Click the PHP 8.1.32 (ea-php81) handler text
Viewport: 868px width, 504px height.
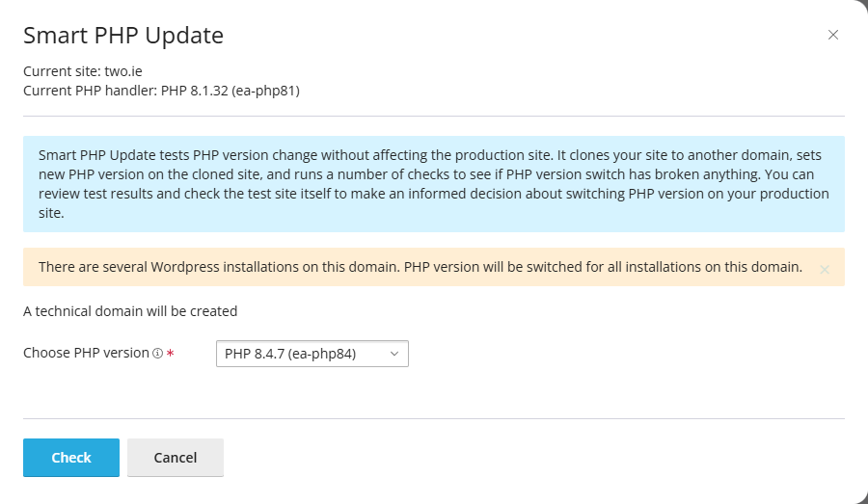click(231, 91)
